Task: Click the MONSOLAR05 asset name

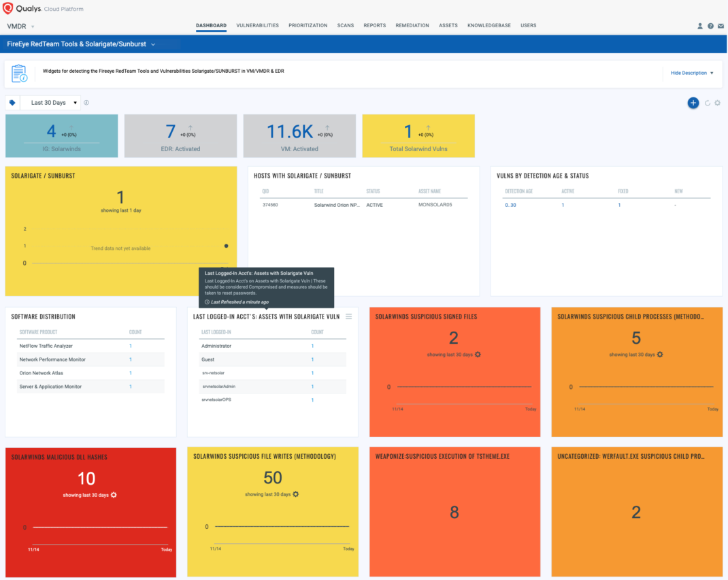Action: click(435, 205)
